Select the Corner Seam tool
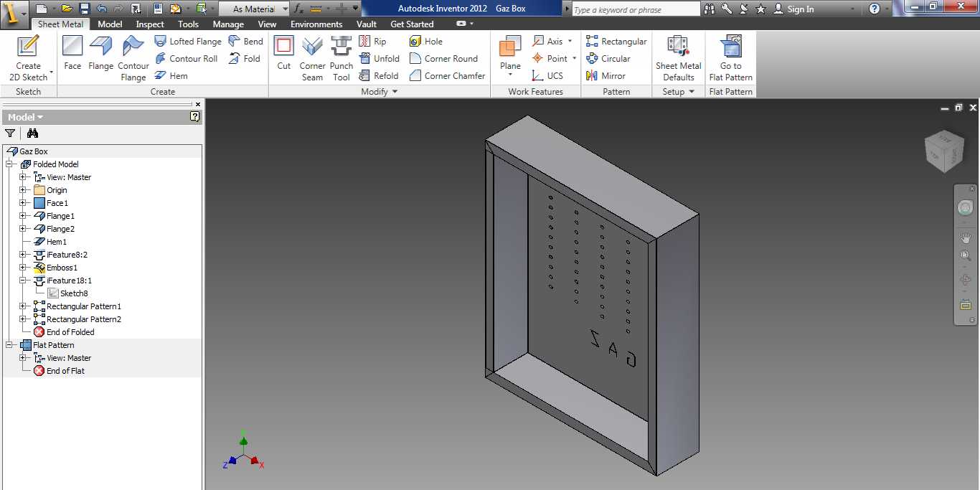 312,59
